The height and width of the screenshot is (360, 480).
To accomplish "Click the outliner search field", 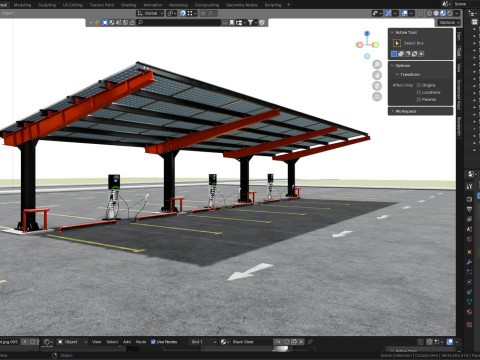I will (x=179, y=22).
